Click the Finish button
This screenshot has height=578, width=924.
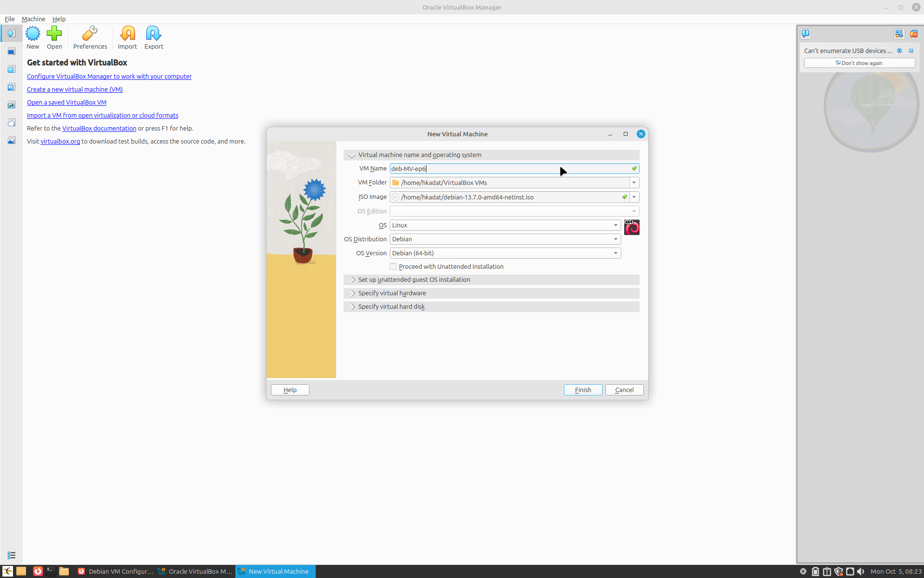click(583, 390)
